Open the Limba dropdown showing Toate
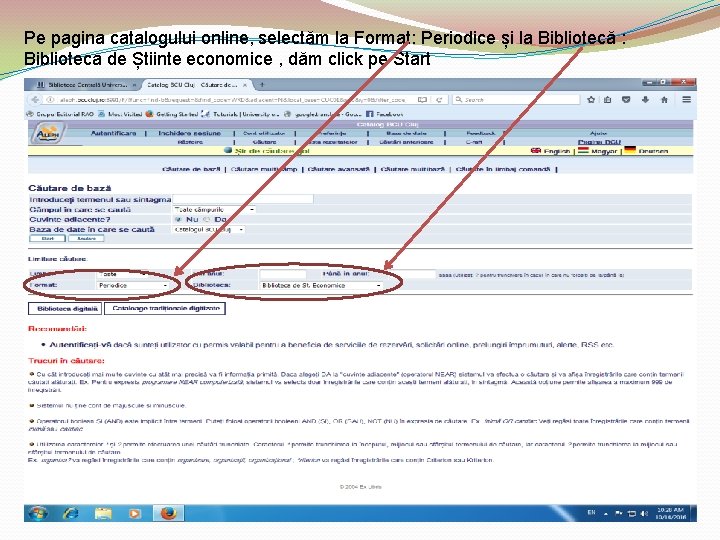 124,274
